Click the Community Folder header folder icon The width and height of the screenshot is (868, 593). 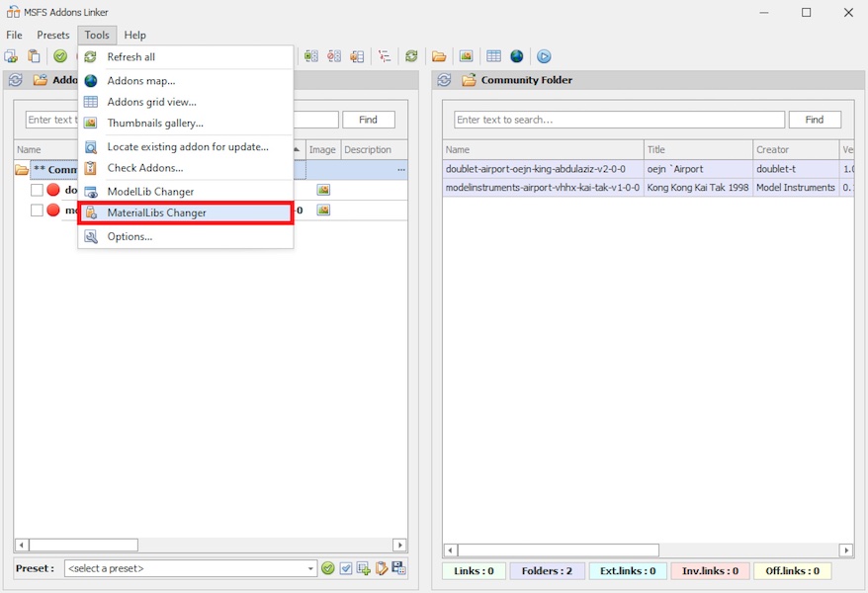469,80
